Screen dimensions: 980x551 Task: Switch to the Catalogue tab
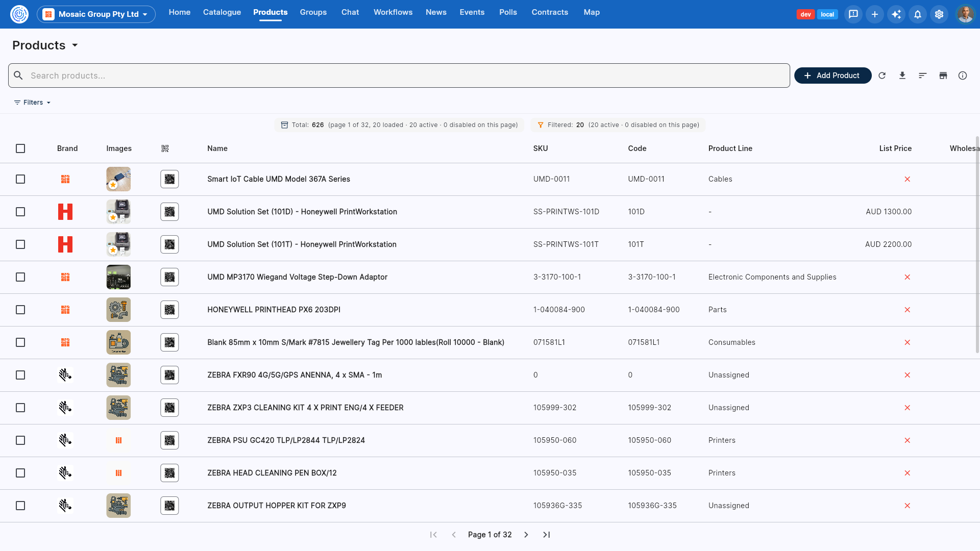coord(222,12)
